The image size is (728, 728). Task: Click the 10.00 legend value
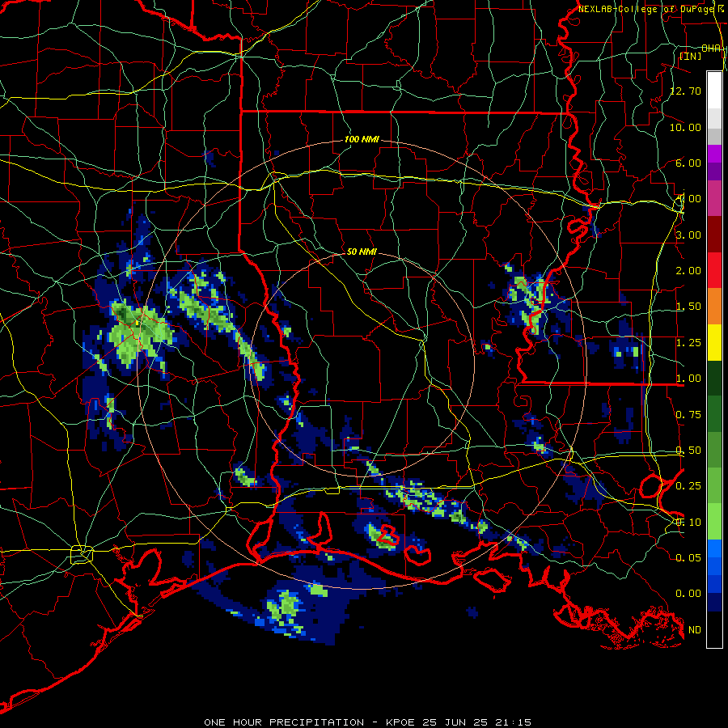coord(686,127)
